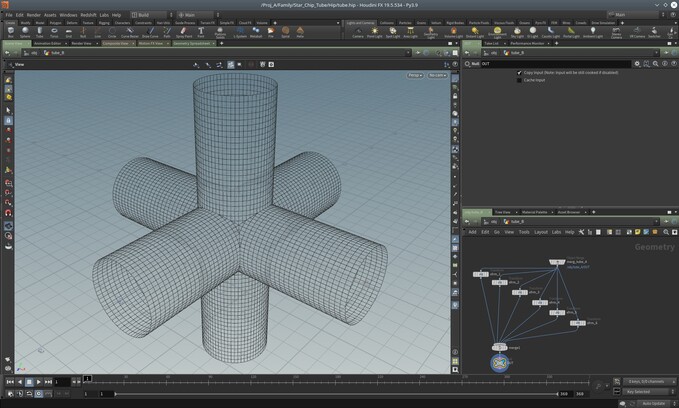Screen dimensions: 679x408
Task: Select the Metaball shelf tool
Action: [256, 32]
